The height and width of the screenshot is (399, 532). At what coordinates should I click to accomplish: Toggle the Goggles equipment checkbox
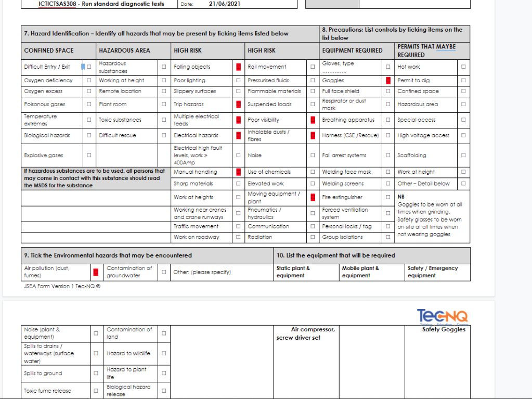click(388, 81)
